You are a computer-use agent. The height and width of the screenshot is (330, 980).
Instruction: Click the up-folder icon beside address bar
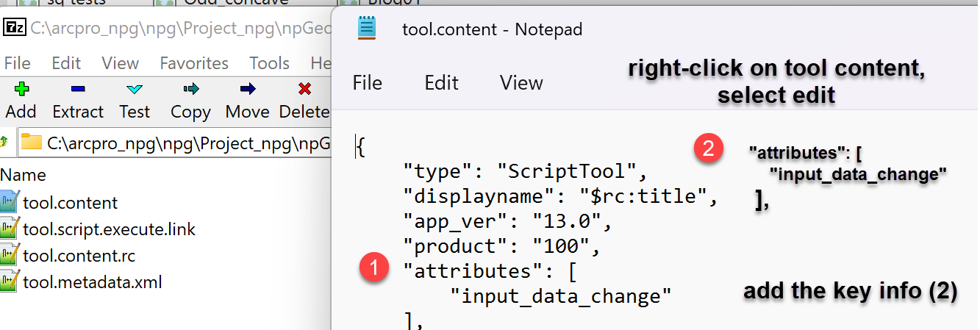pos(4,142)
